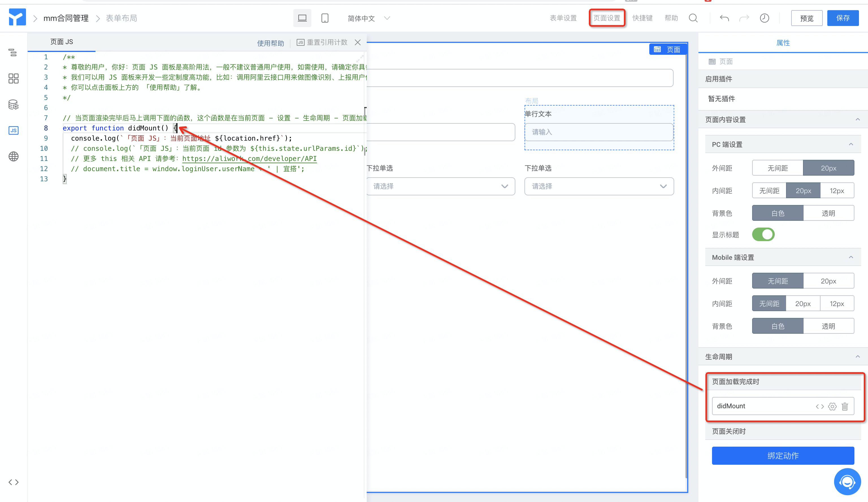Open didMount action settings gear icon
The width and height of the screenshot is (868, 502).
tap(832, 406)
